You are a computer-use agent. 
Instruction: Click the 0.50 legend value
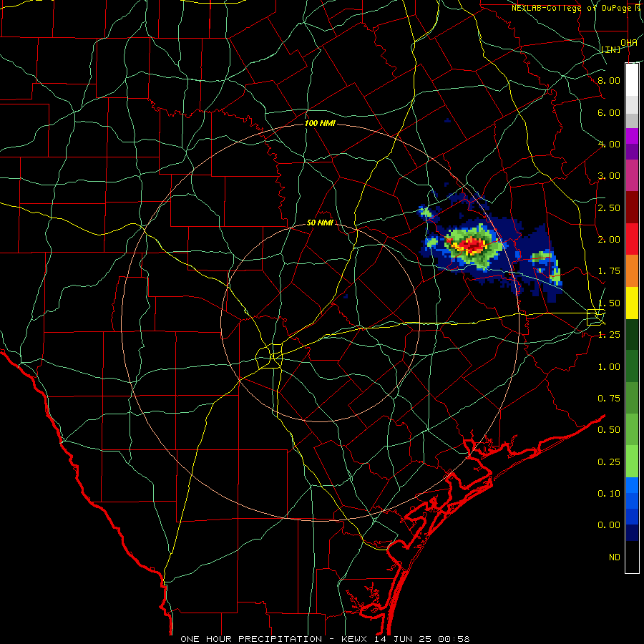pyautogui.click(x=609, y=430)
